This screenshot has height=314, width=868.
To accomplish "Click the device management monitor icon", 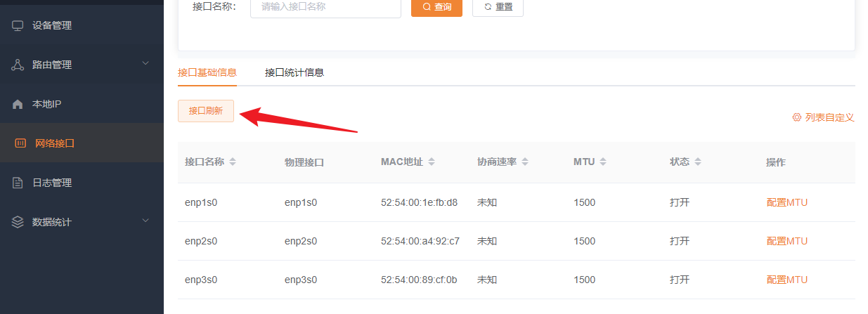I will pos(18,25).
